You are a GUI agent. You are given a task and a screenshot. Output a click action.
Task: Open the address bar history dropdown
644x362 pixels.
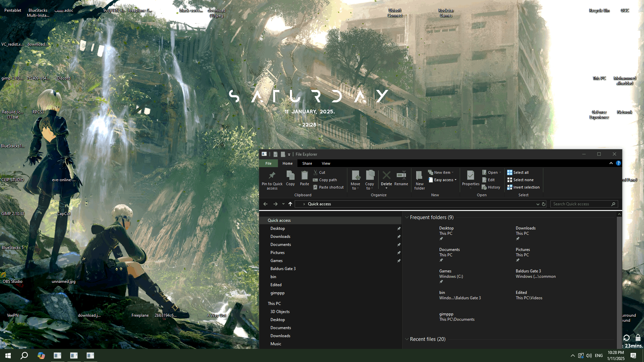[538, 204]
